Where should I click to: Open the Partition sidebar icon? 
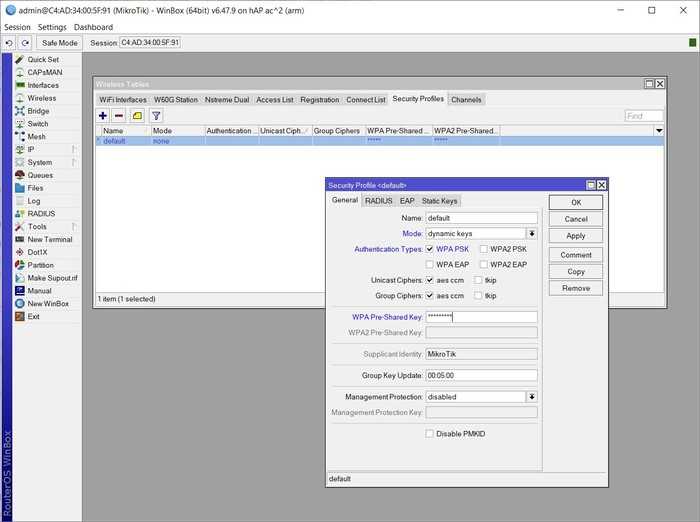coord(20,265)
